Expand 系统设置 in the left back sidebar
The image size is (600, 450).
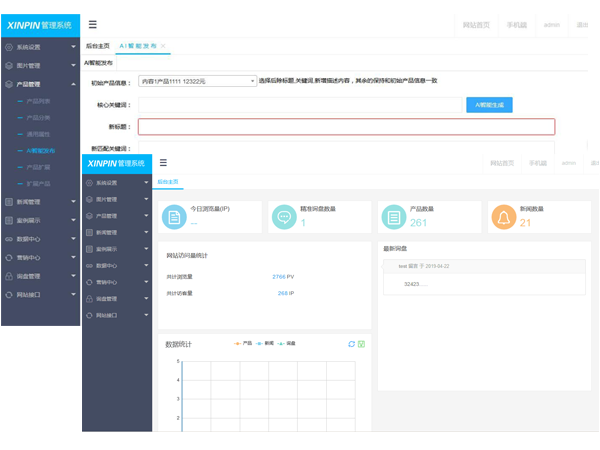tap(40, 46)
